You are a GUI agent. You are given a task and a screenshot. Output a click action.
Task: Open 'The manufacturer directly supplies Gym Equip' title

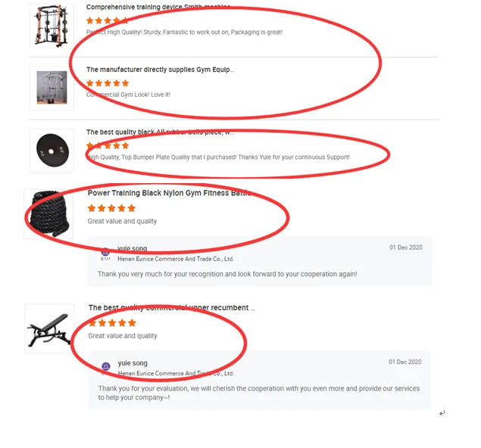pyautogui.click(x=160, y=70)
